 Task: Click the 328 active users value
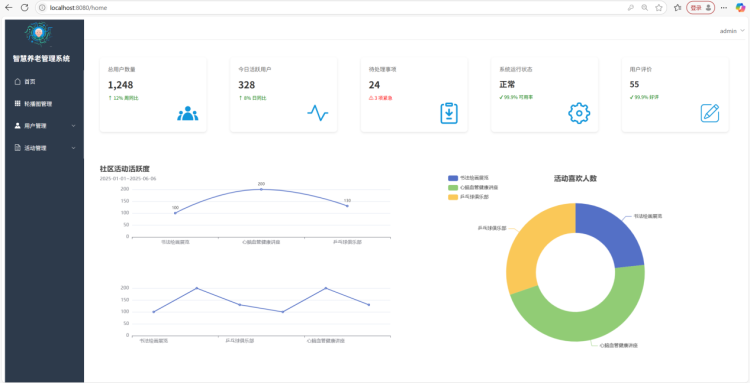(x=247, y=85)
